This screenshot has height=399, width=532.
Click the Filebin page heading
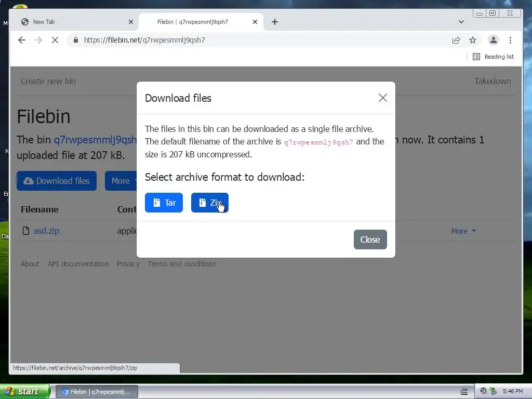[x=44, y=116]
